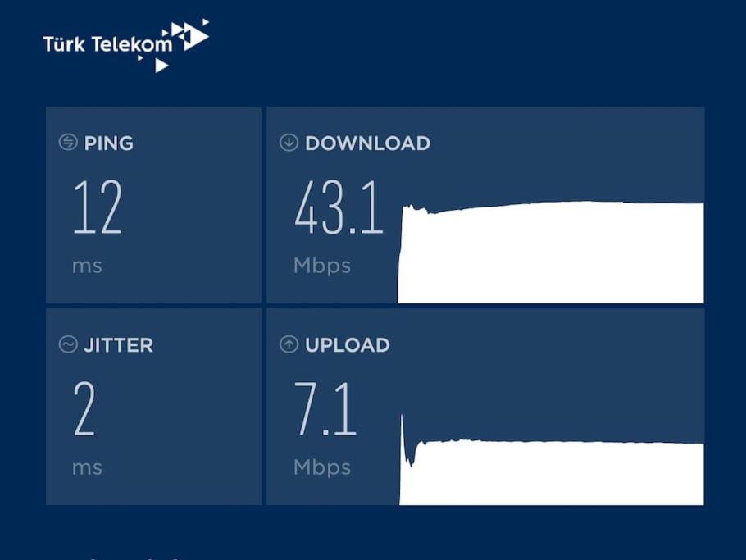The height and width of the screenshot is (560, 746).
Task: Click the Türk Telekom logo
Action: pyautogui.click(x=126, y=45)
